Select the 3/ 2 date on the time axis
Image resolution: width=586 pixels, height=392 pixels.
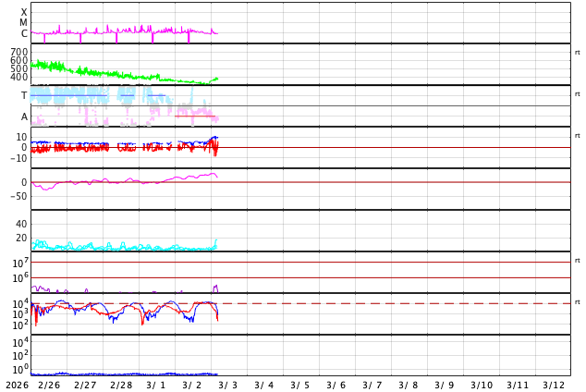pos(192,385)
